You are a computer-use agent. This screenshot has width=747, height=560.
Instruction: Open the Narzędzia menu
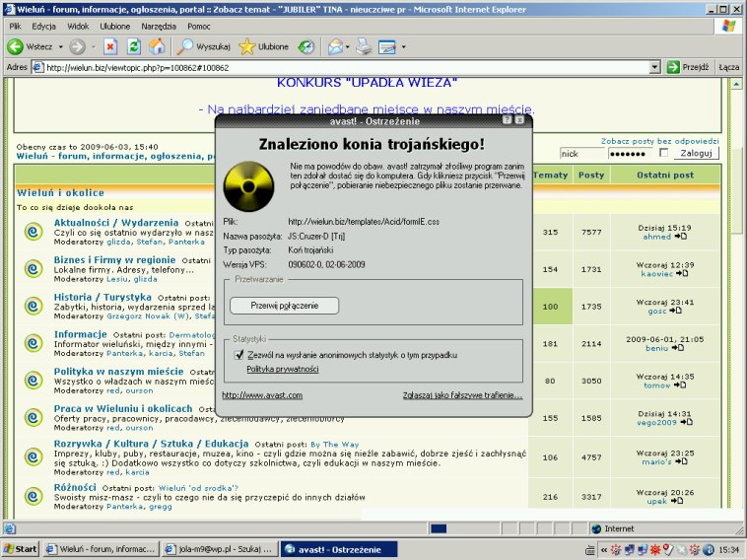point(159,27)
